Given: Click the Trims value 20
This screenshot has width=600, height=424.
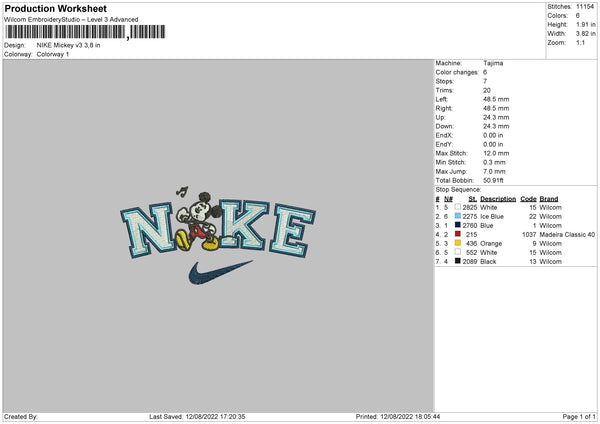Looking at the screenshot, I should coord(487,90).
